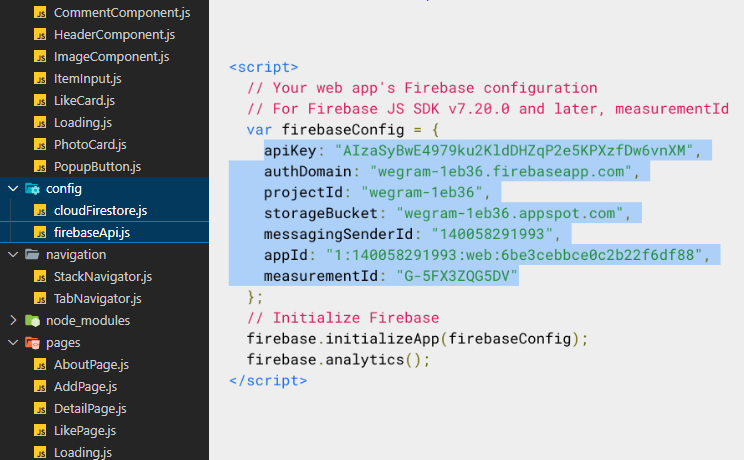Viewport: 744px width, 460px height.
Task: Click var firebaseConfig declaration line
Action: click(343, 130)
